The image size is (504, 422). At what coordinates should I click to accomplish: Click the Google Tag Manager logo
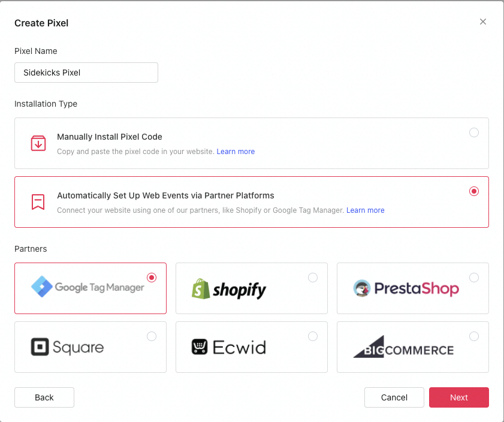(x=42, y=287)
